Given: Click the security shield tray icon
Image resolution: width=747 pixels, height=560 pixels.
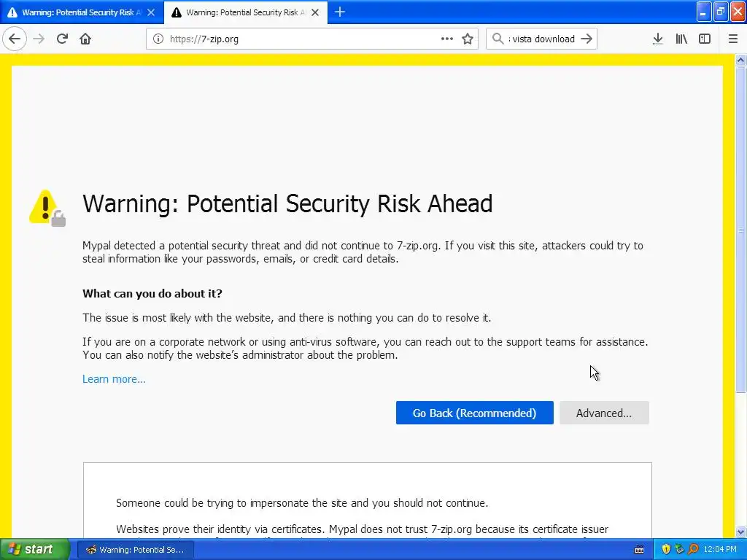Looking at the screenshot, I should 666,550.
